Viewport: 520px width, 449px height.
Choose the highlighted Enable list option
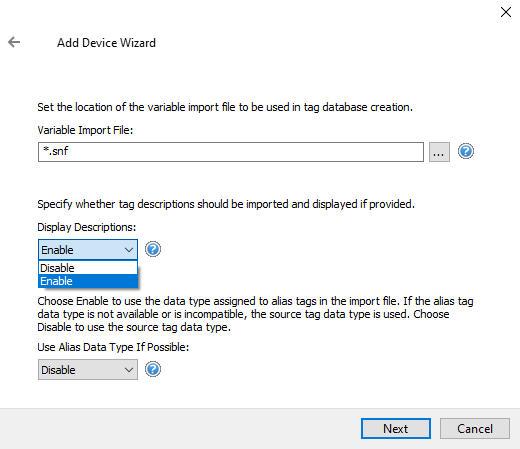pos(88,281)
